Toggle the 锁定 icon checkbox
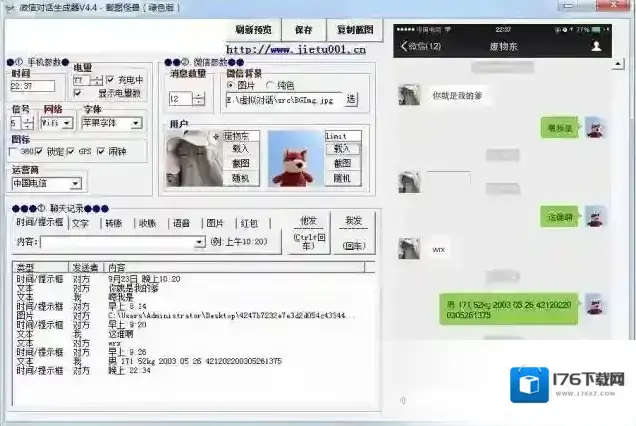636x426 pixels. click(x=39, y=151)
